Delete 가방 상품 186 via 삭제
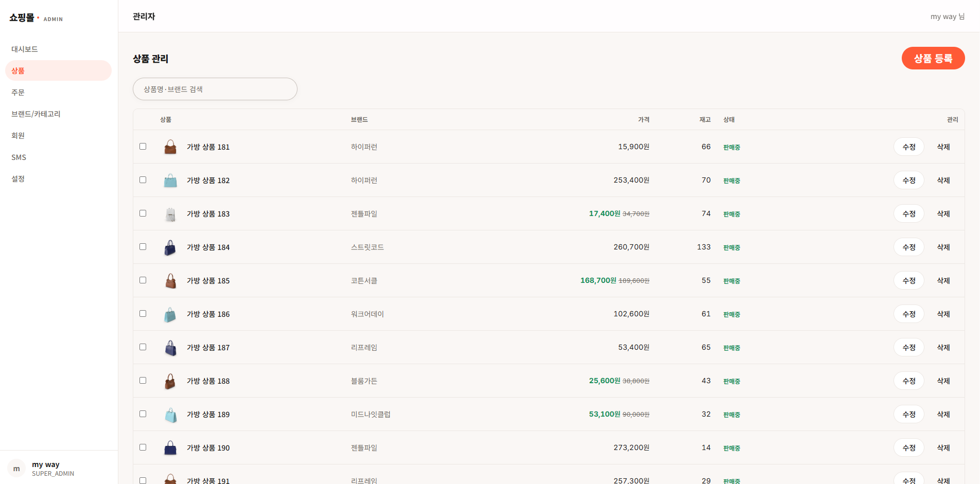Screen dimensions: 980x484 click(x=943, y=314)
